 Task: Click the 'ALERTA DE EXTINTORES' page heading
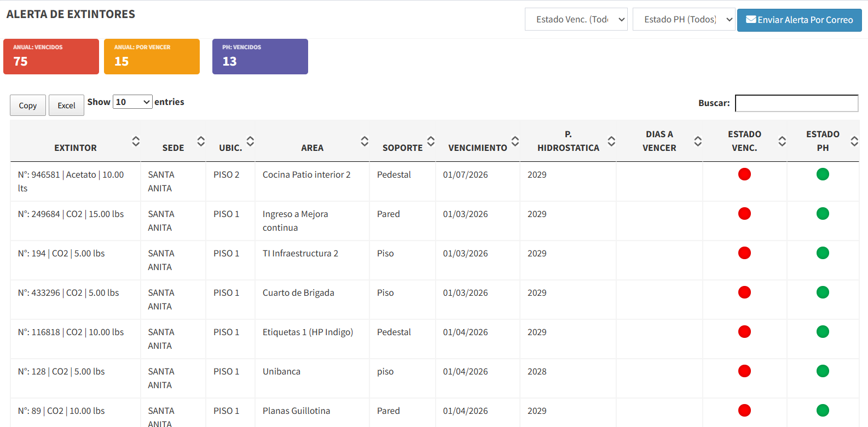coord(71,14)
